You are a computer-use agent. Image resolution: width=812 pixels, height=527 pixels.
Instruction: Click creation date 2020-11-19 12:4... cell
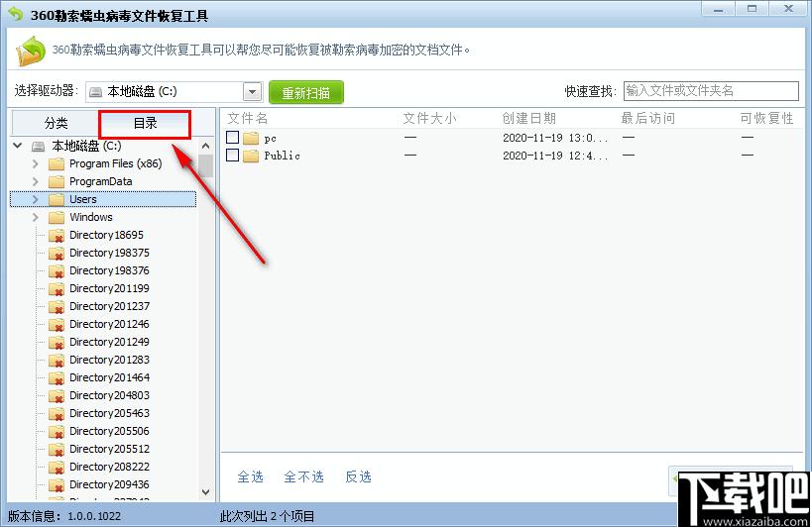click(555, 156)
